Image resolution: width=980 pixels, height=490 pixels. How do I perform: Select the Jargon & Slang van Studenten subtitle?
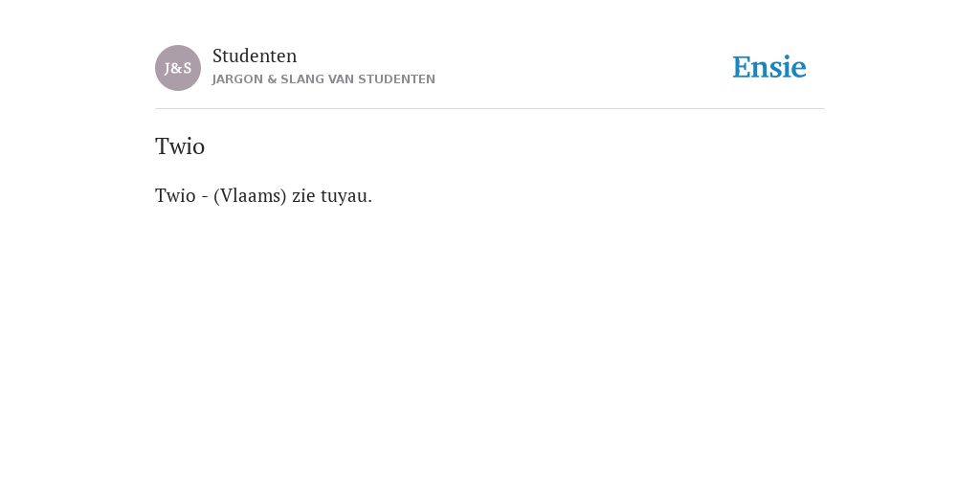tap(323, 79)
